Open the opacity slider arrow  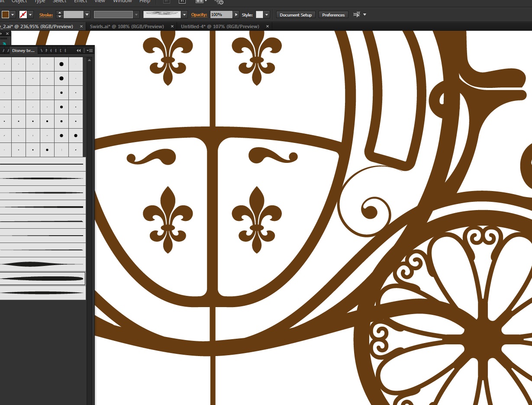pos(236,15)
